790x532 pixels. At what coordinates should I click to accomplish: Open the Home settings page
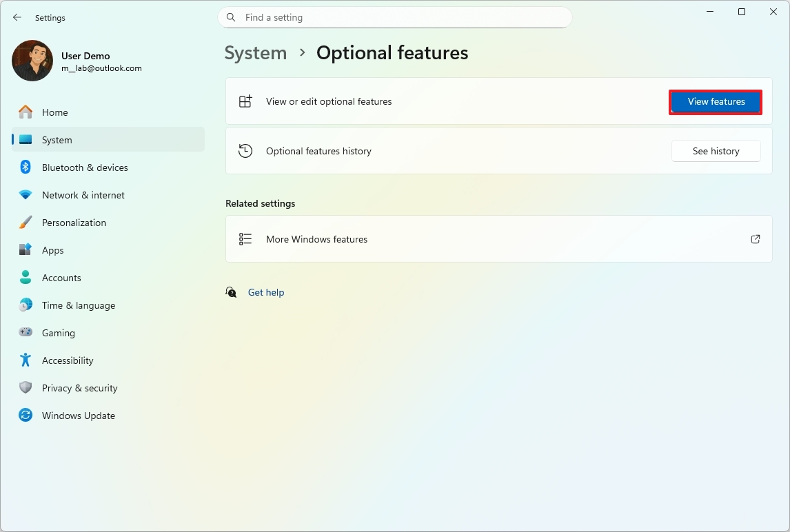coord(54,112)
